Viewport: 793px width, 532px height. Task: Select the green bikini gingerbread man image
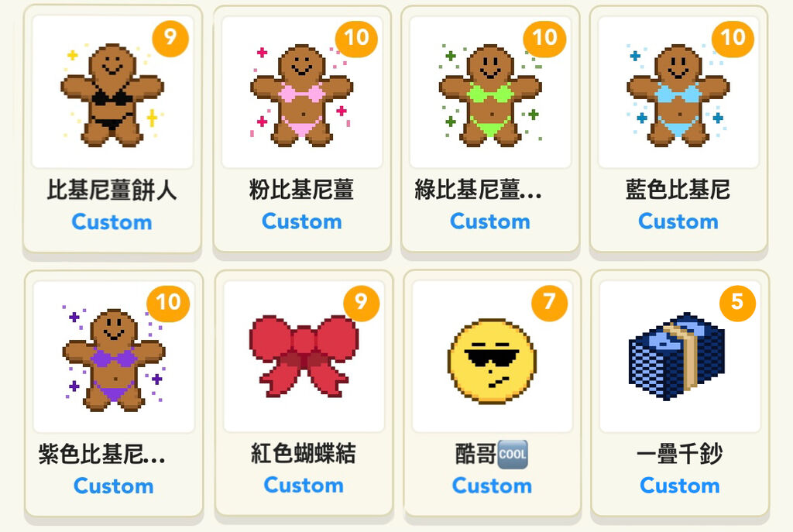(490, 95)
